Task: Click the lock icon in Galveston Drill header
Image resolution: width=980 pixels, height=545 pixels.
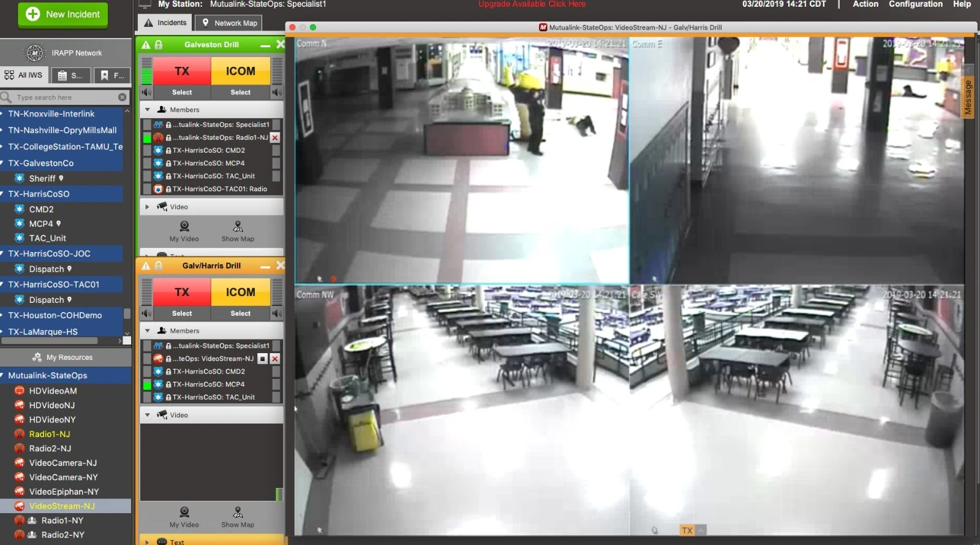Action: coord(159,45)
